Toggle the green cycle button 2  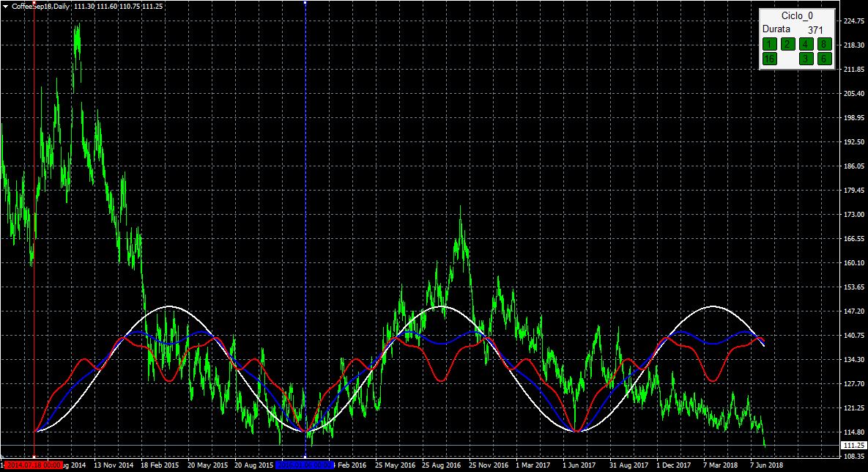click(787, 44)
